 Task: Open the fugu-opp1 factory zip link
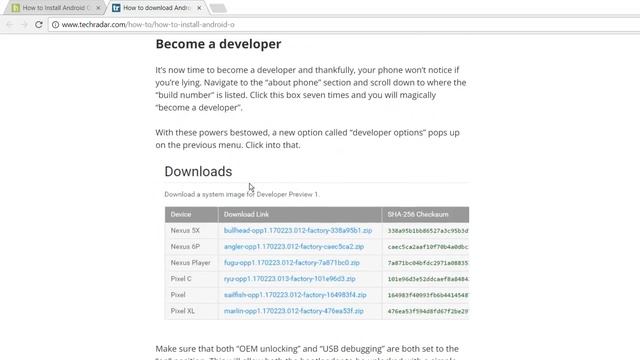(x=292, y=262)
